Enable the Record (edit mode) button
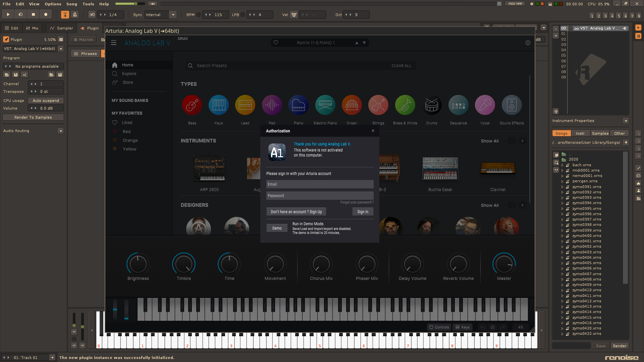This screenshot has width=644, height=362. (x=46, y=14)
